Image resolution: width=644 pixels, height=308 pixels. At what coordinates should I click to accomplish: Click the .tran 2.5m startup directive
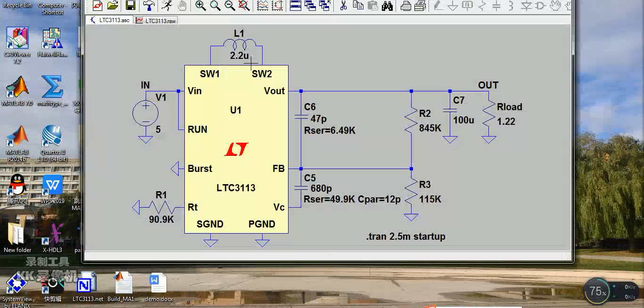pos(406,236)
